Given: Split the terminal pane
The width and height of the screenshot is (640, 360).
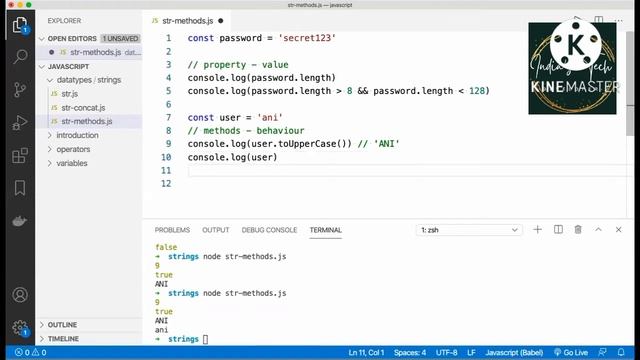Looking at the screenshot, I should click(x=558, y=230).
